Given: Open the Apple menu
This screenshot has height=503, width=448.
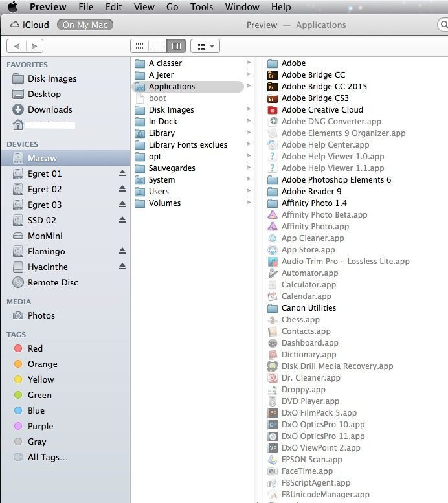Looking at the screenshot, I should point(13,6).
